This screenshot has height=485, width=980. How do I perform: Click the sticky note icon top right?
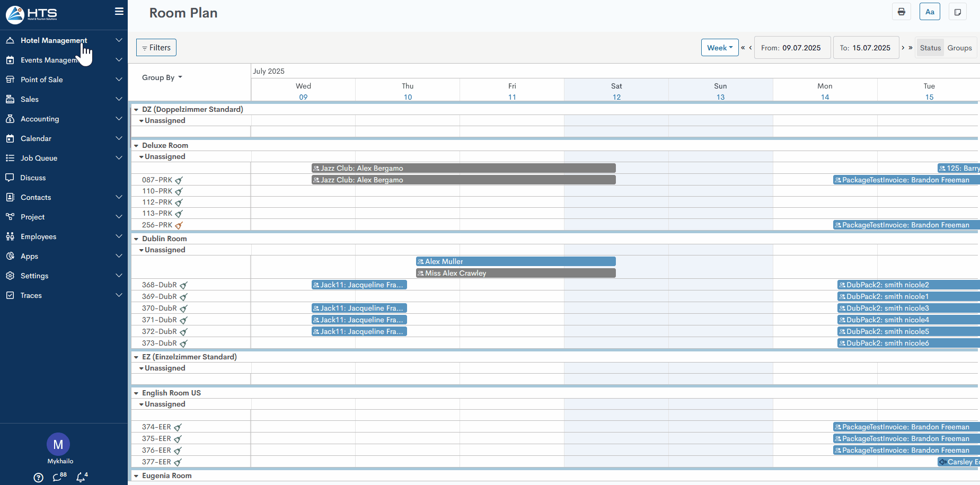point(957,12)
